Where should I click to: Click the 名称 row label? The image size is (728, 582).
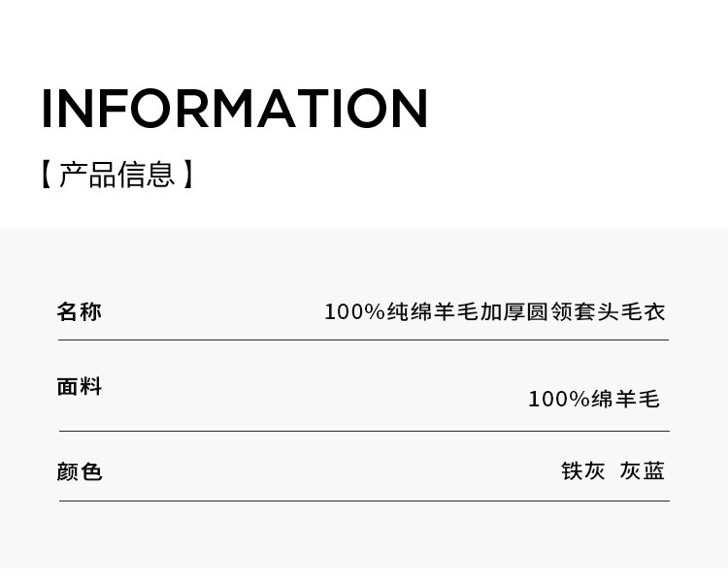pyautogui.click(x=79, y=312)
